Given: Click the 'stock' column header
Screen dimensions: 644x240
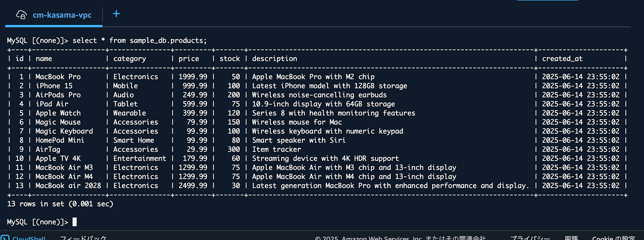Looking at the screenshot, I should (230, 59).
